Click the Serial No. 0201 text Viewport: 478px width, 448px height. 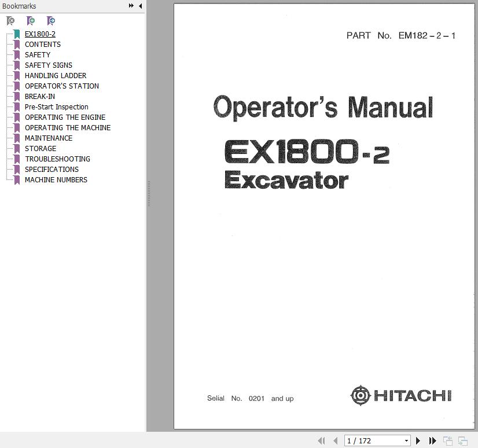coord(250,398)
